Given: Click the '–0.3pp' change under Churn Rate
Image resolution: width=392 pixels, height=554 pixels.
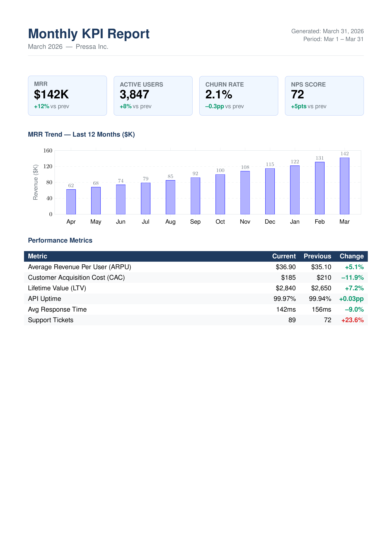Looking at the screenshot, I should click(215, 106).
